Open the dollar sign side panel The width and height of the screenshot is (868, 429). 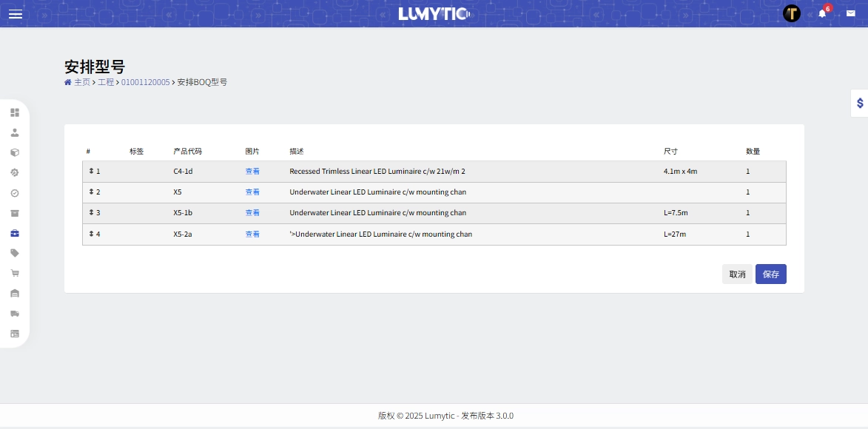coord(859,103)
